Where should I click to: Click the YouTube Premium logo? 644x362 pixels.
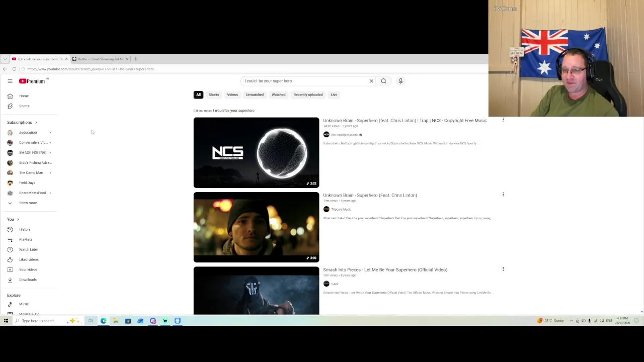(32, 81)
